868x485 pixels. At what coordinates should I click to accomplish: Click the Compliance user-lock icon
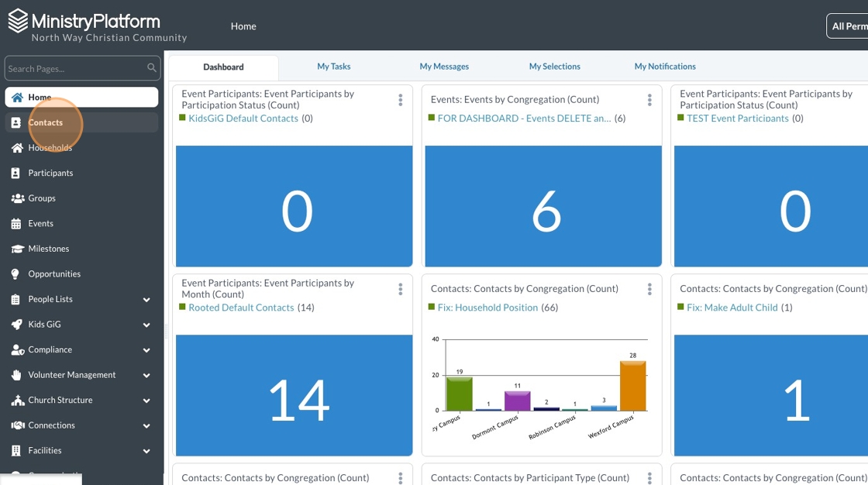click(x=18, y=350)
